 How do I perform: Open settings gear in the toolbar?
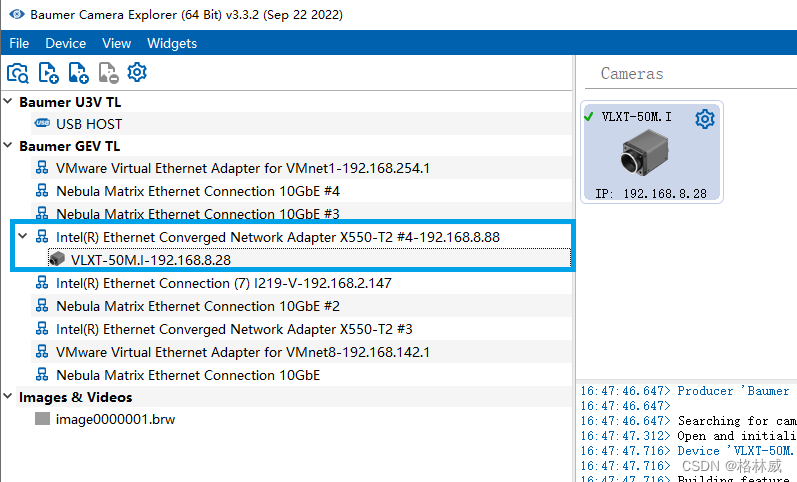tap(137, 72)
